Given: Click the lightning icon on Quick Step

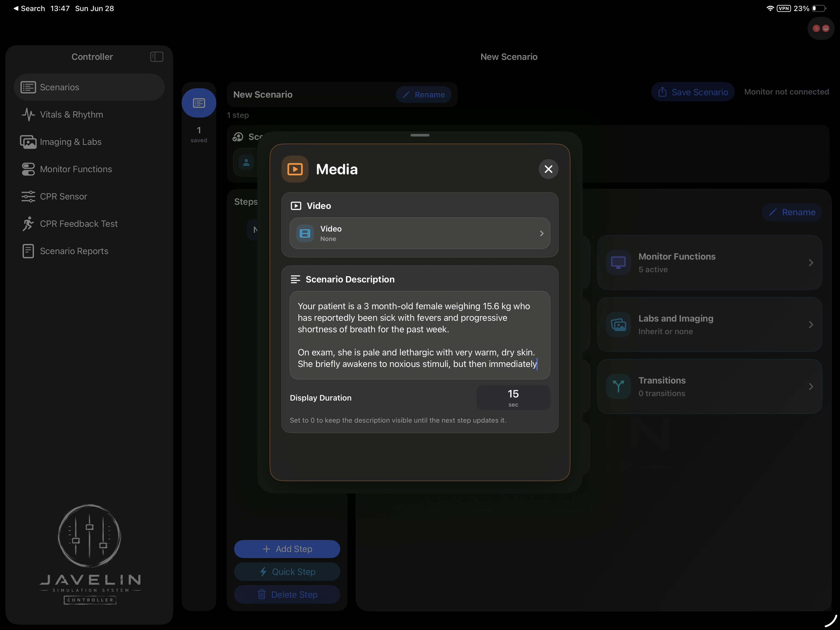Looking at the screenshot, I should (263, 571).
